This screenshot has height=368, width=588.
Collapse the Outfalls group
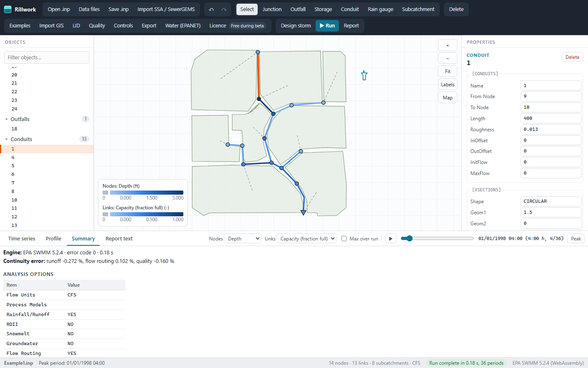[x=7, y=119]
